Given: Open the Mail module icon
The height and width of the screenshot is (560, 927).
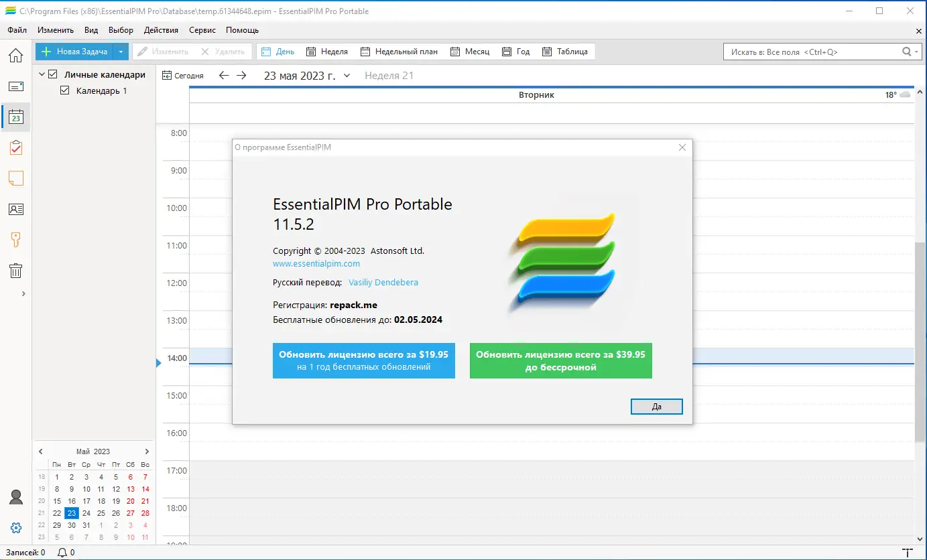Looking at the screenshot, I should [x=15, y=86].
